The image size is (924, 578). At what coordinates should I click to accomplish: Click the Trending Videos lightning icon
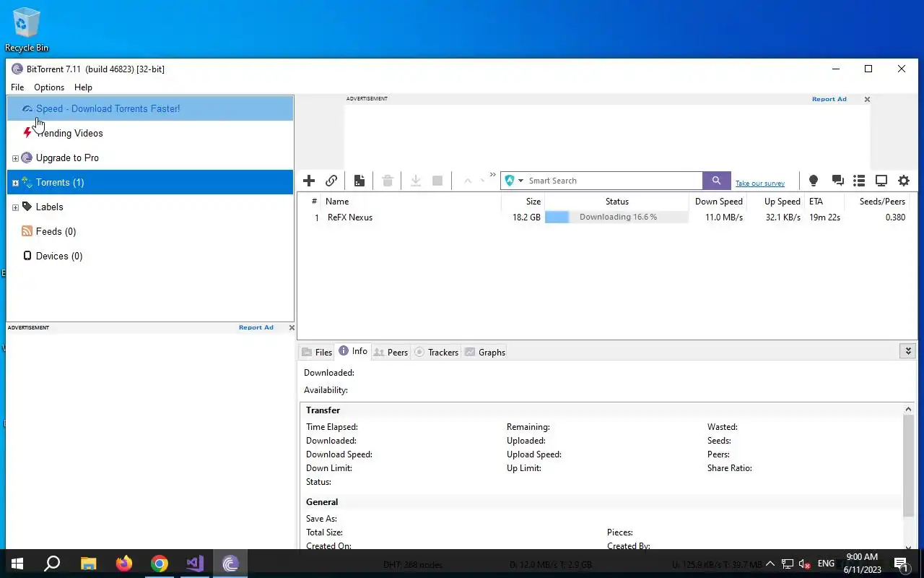27,132
